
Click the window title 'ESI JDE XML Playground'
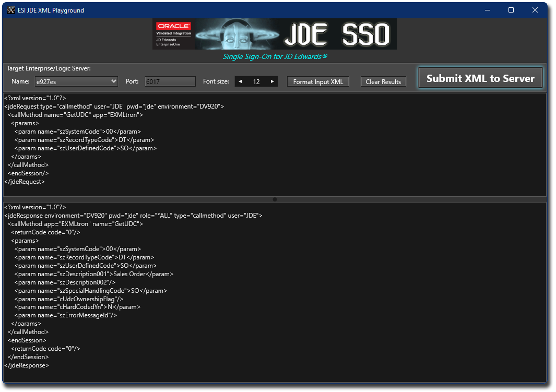pyautogui.click(x=51, y=10)
